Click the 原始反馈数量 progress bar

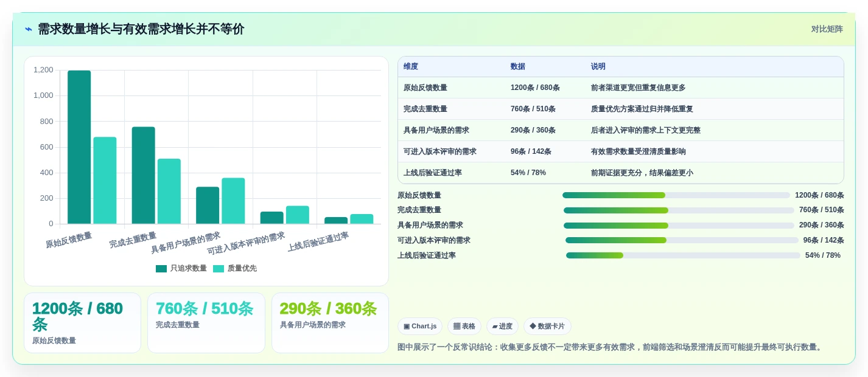(x=676, y=195)
